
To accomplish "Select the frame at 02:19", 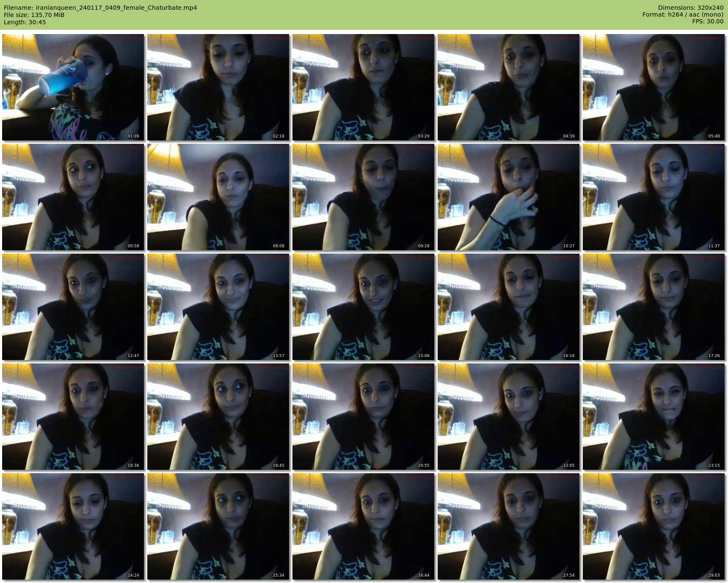I will click(218, 87).
